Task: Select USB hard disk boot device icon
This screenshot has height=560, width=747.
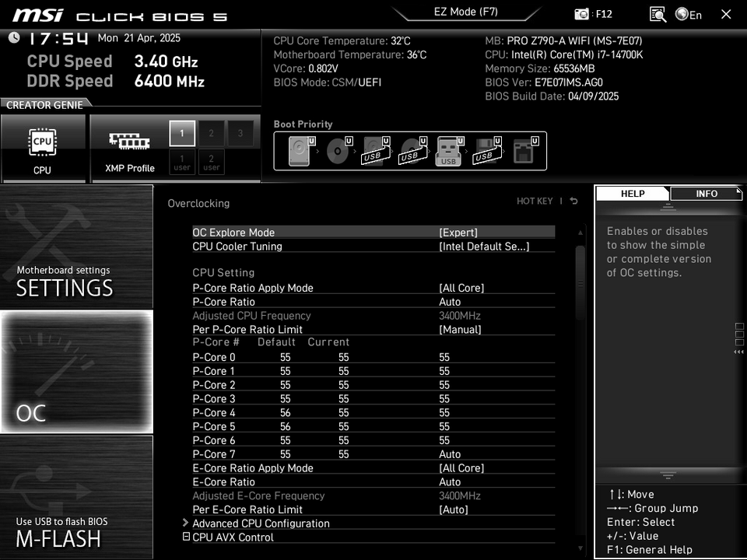Action: click(376, 151)
